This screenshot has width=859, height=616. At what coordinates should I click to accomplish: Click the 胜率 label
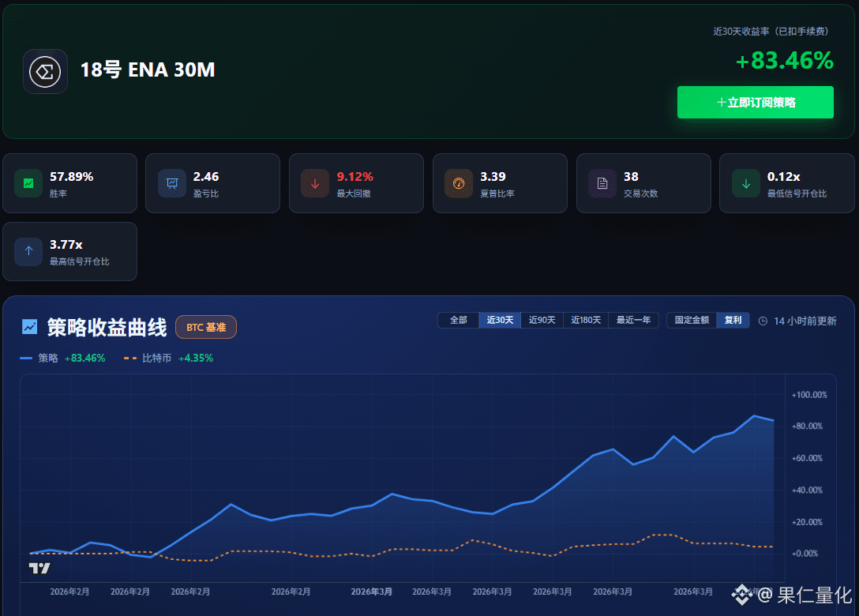pos(58,193)
